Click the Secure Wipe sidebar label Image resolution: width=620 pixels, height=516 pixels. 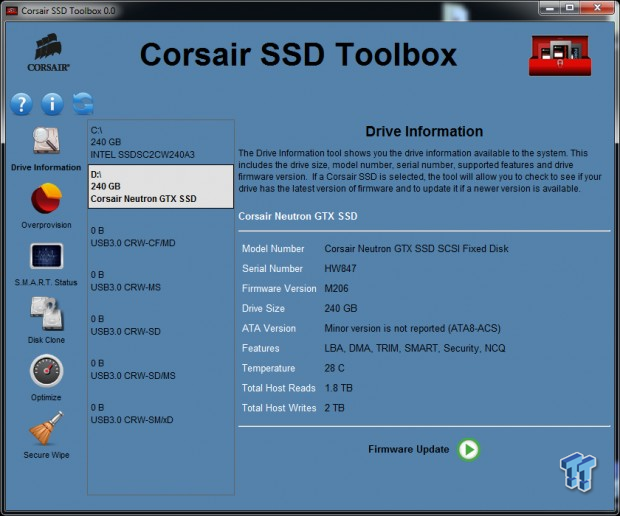pyautogui.click(x=46, y=455)
